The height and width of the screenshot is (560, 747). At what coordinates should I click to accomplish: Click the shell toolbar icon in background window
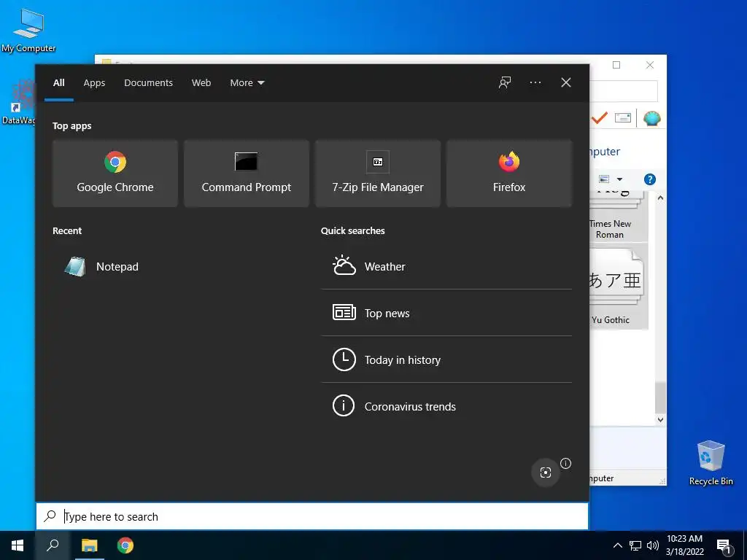[651, 117]
